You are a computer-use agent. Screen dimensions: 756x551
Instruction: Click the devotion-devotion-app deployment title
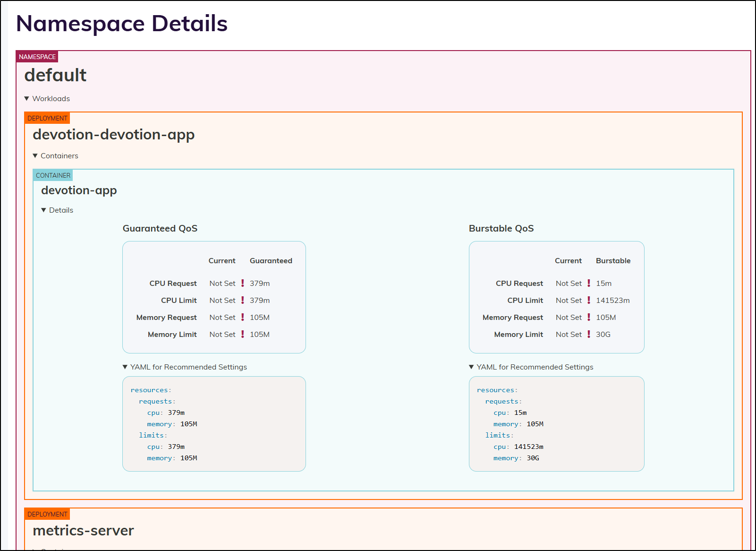[x=114, y=135]
